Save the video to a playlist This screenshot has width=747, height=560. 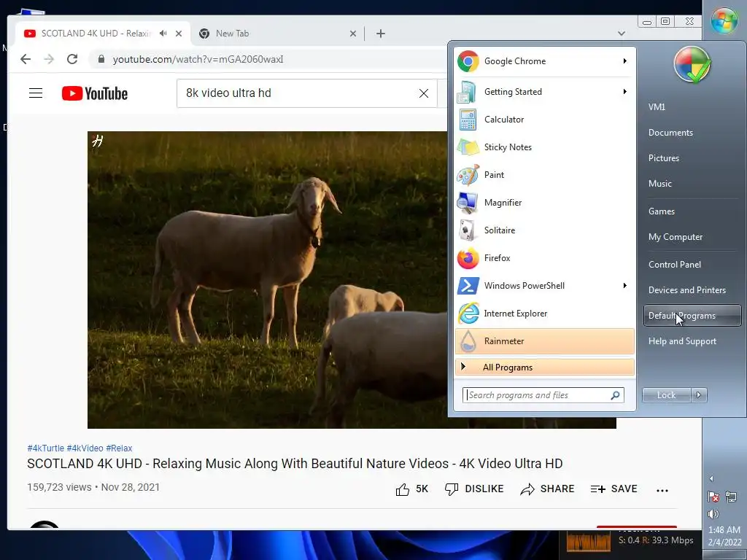[x=614, y=489]
